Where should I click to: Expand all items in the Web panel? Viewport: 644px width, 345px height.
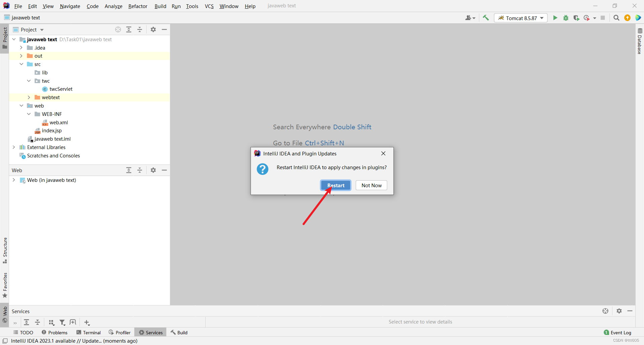pos(129,170)
